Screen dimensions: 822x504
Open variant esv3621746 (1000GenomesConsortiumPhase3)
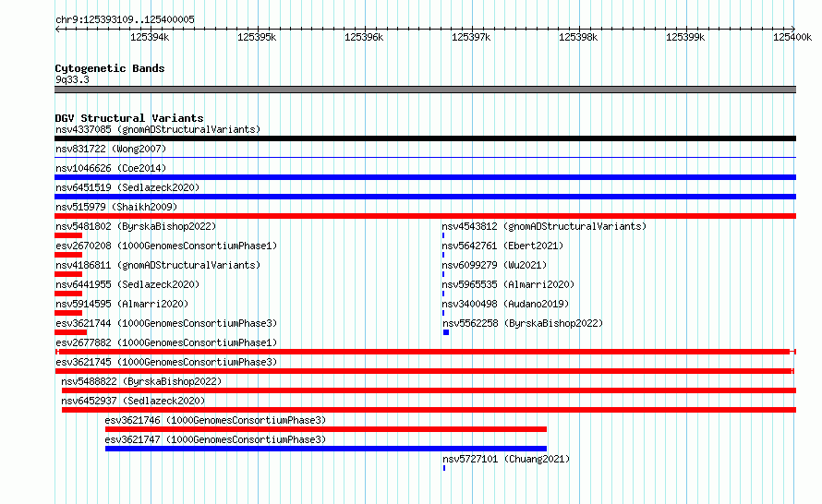[215, 420]
